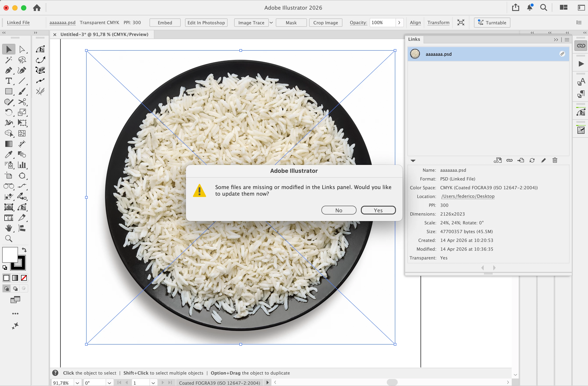Switch to the Untitled-3 document tab
The width and height of the screenshot is (588, 386).
(x=104, y=34)
